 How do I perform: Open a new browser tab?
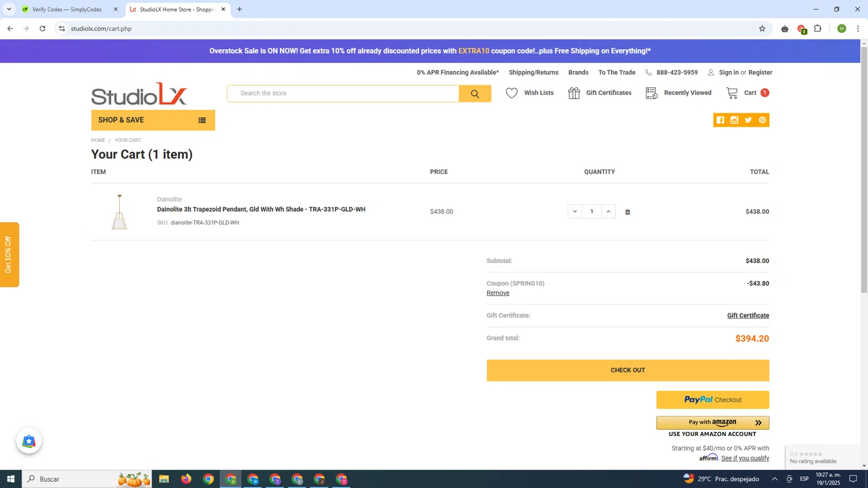pyautogui.click(x=240, y=9)
